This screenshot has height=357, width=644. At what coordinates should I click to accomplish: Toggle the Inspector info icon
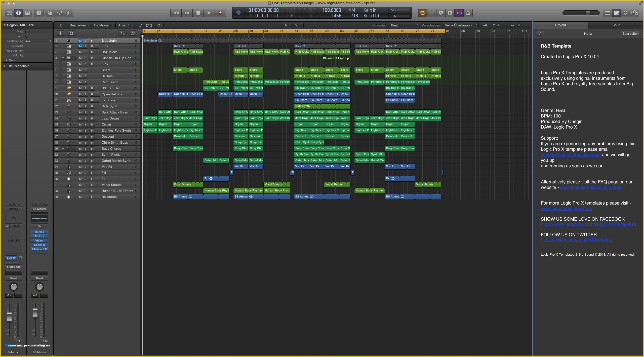click(18, 13)
